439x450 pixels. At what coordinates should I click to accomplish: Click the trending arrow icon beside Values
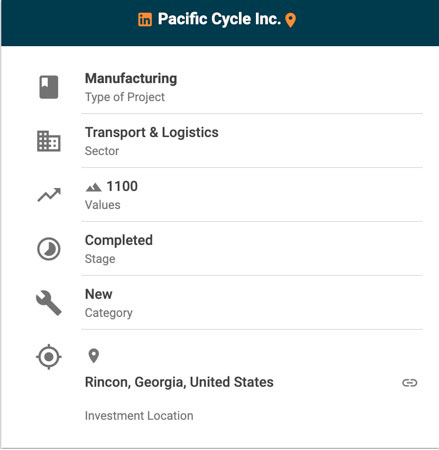coord(49,195)
